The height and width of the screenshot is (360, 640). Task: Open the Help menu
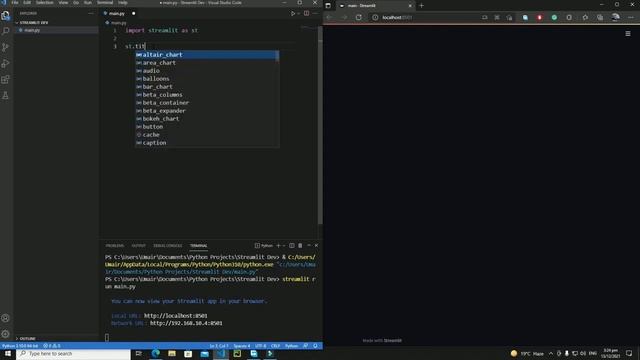pos(123,2)
